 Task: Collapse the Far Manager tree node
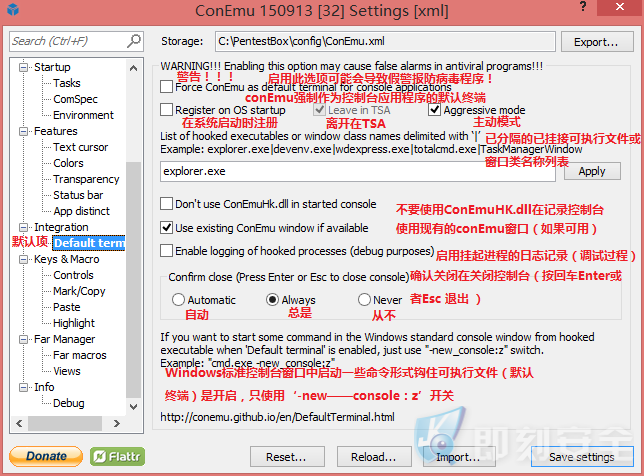click(24, 339)
